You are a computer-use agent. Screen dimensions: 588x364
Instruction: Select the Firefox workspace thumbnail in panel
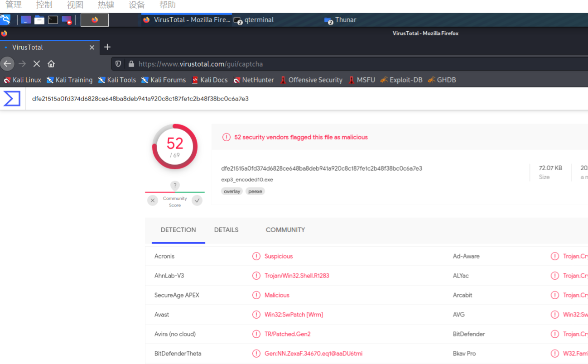[95, 20]
